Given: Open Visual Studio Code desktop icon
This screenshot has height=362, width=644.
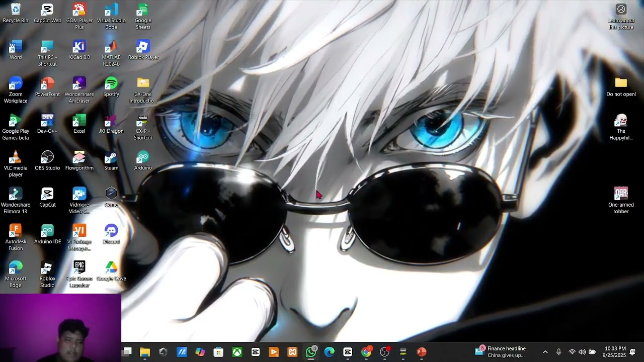Looking at the screenshot, I should point(111,17).
